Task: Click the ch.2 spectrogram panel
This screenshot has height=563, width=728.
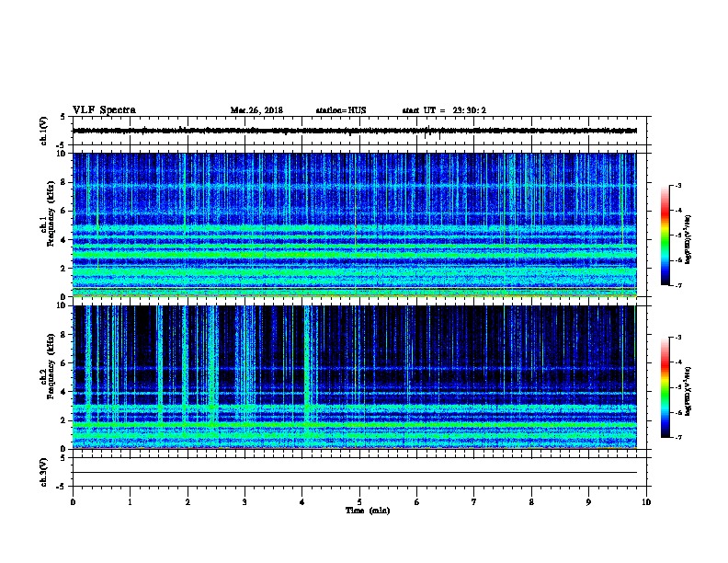Action: coord(355,377)
